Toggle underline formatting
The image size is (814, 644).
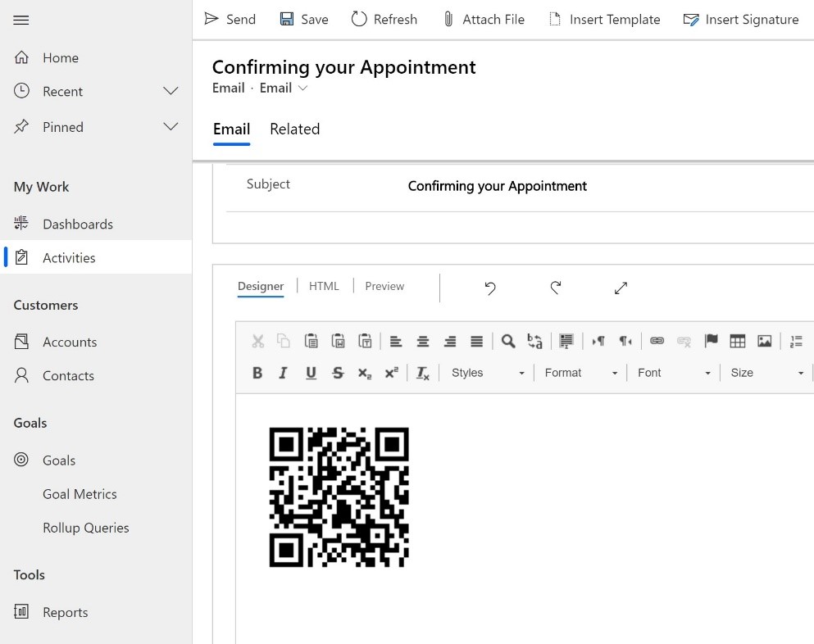click(311, 373)
